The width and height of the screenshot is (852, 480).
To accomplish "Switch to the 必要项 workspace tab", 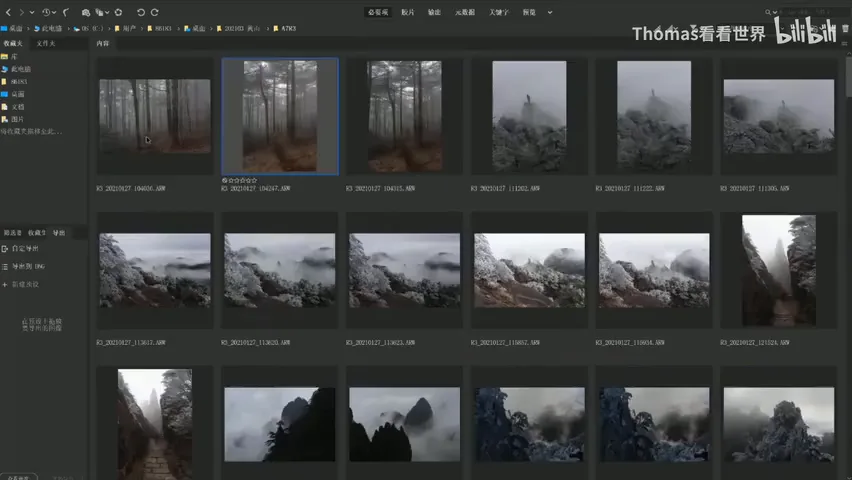I will pos(378,12).
